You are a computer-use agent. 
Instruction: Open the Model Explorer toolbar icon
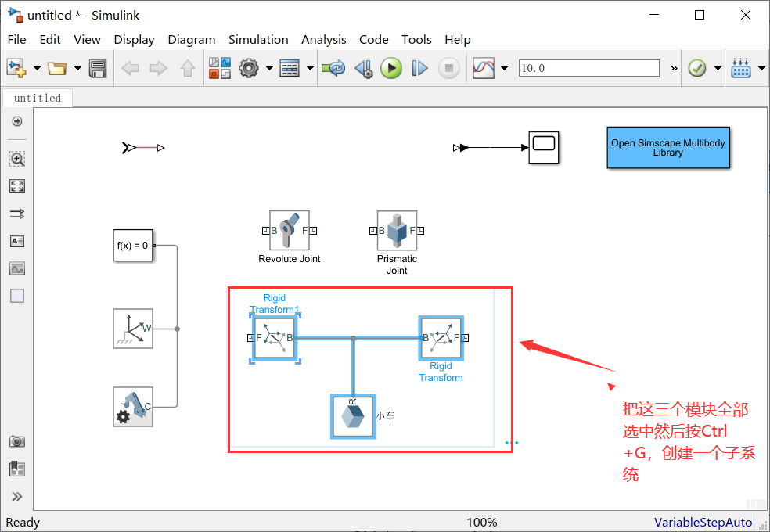pyautogui.click(x=290, y=68)
